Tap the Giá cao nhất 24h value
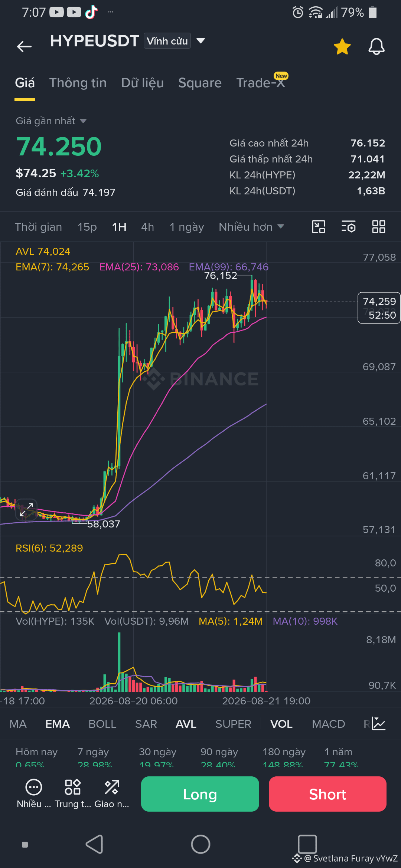The image size is (401, 868). point(368,143)
